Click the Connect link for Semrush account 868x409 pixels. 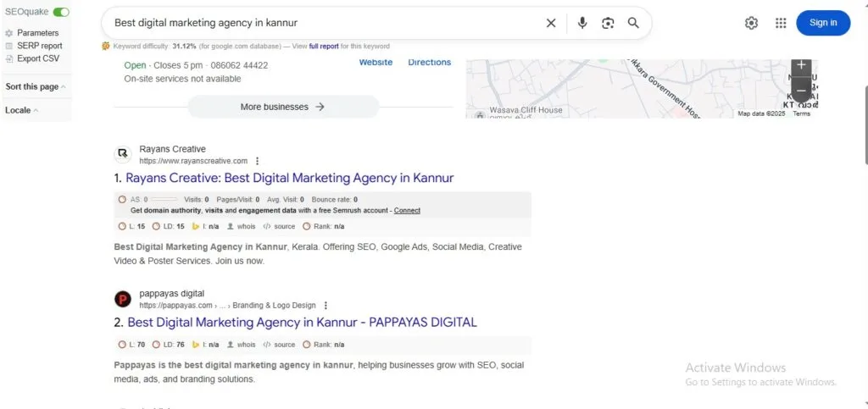coord(407,211)
